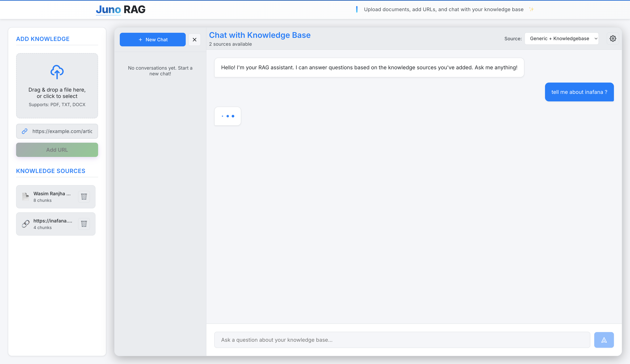
Task: Click the cloud upload icon
Action: [57, 72]
